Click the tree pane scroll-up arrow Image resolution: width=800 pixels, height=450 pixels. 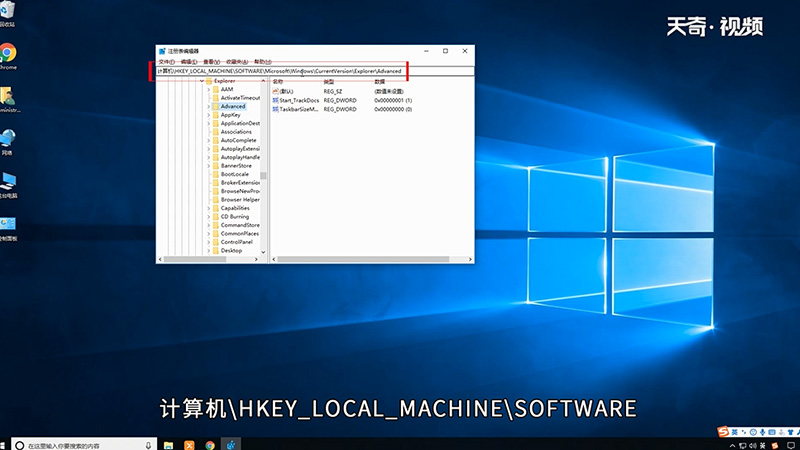(263, 81)
